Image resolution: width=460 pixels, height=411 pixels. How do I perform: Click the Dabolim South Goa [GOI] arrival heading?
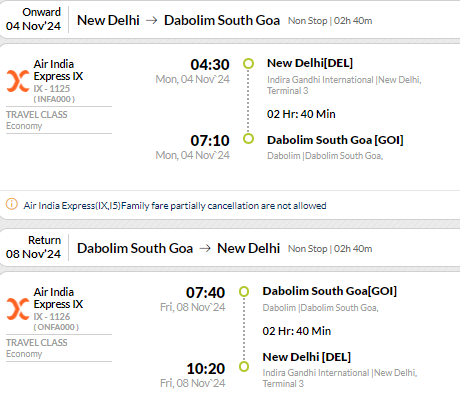[335, 140]
